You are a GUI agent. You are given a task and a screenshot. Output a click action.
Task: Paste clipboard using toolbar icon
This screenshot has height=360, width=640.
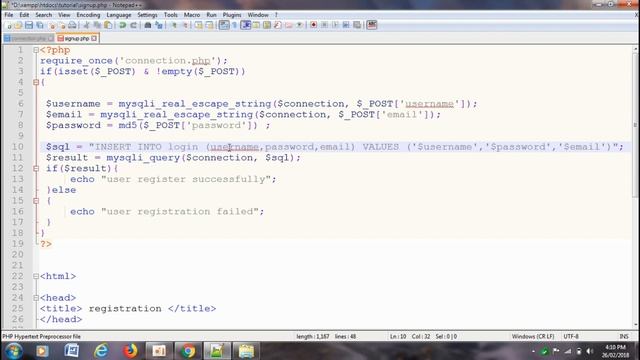coord(108,25)
